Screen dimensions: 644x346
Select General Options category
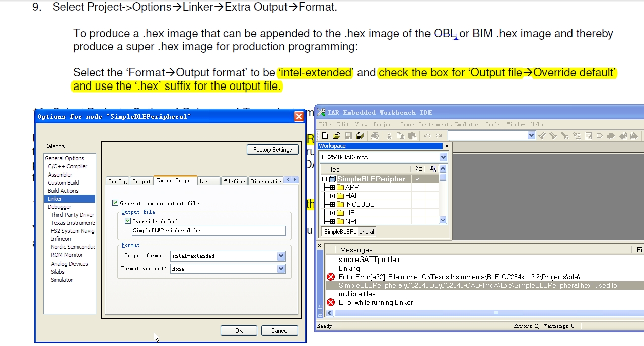pyautogui.click(x=64, y=158)
